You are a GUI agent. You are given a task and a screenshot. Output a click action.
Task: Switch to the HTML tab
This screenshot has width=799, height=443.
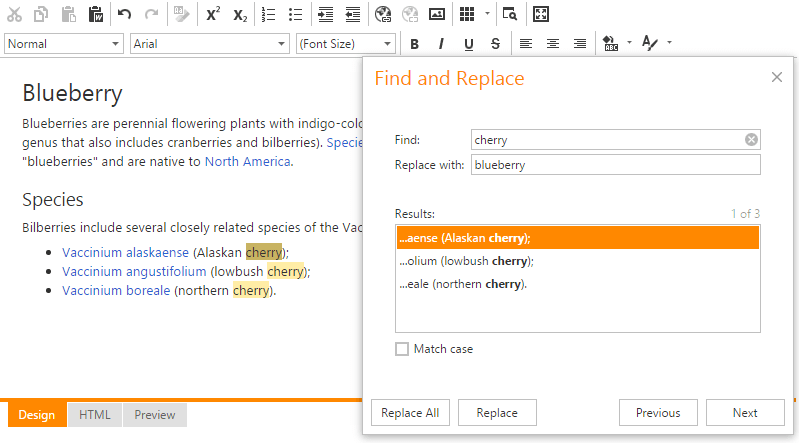[95, 415]
